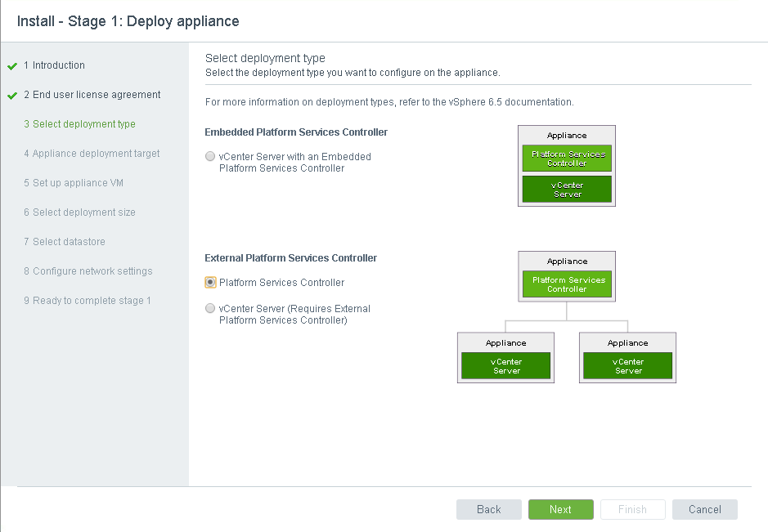Screen dimensions: 768x532
Task: Cancel the appliance installation
Action: point(704,509)
